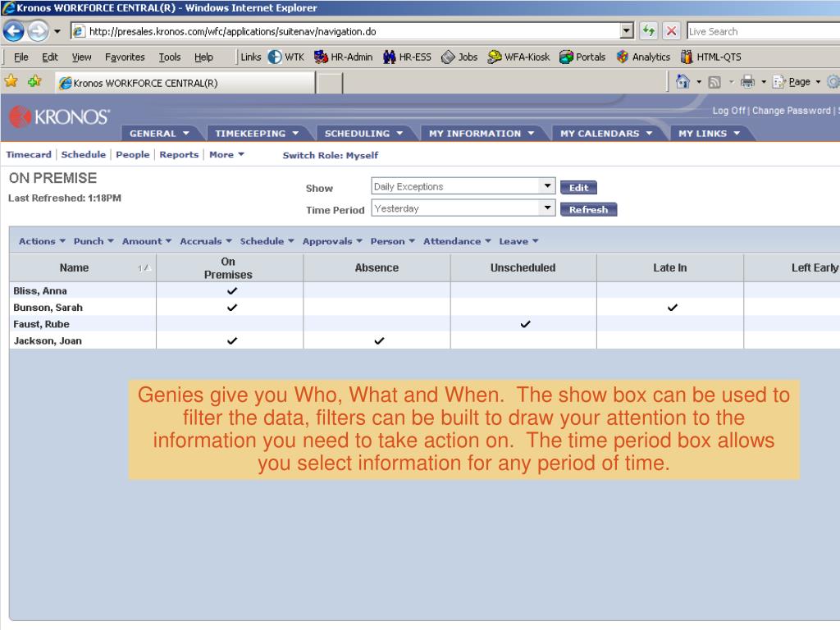Open the SCHEDULING tab
Screen dimensions: 840x630
click(x=363, y=134)
